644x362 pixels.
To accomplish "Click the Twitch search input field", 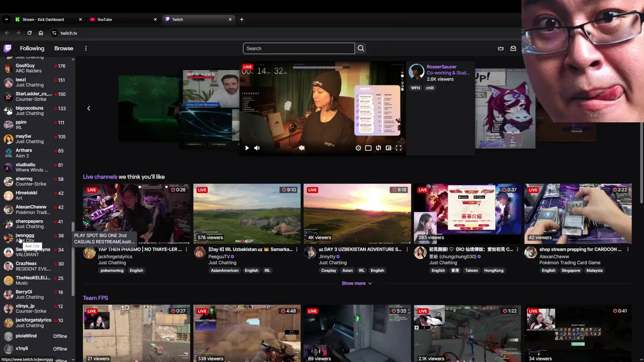I will (x=299, y=48).
